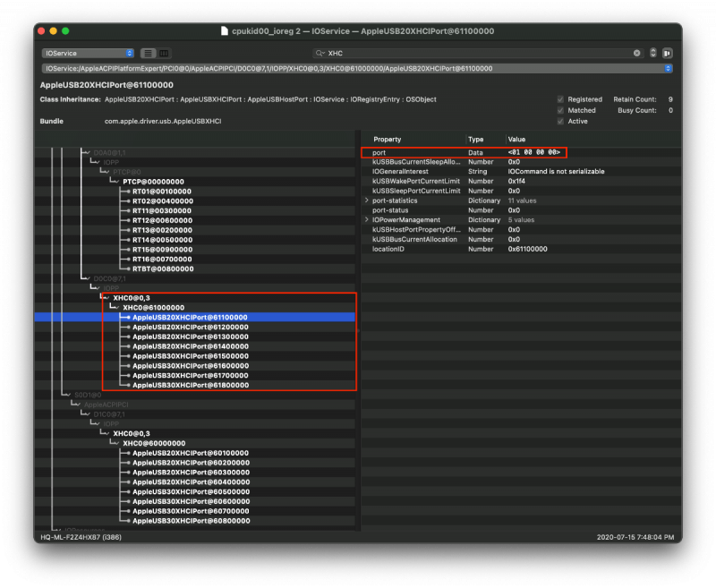Toggle the Active checkbox

[560, 121]
